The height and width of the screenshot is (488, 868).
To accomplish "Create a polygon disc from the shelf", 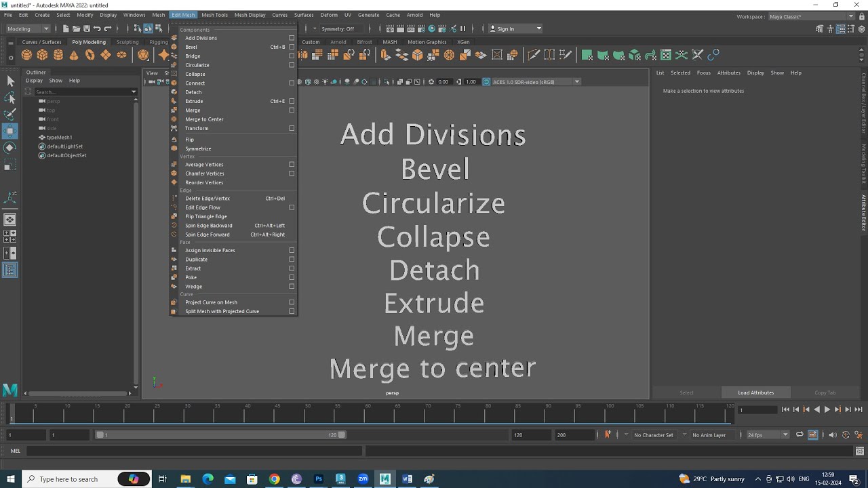I will pos(122,55).
